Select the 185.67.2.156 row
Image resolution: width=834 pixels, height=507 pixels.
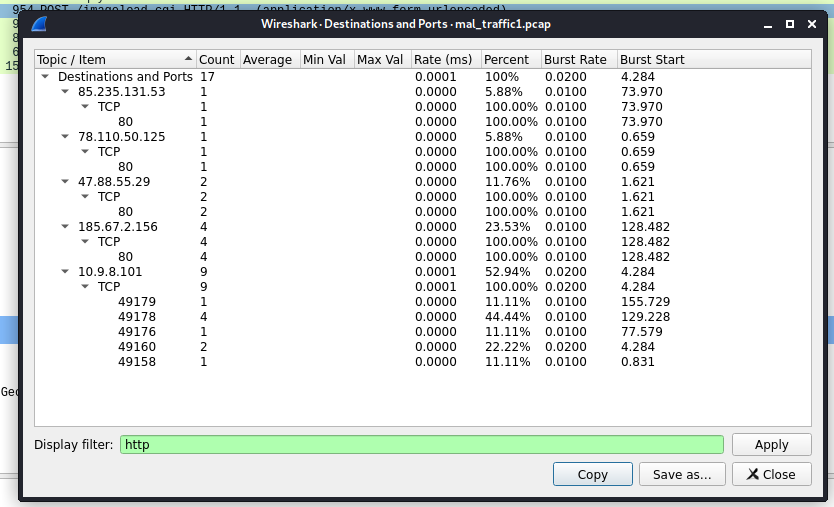(423, 227)
